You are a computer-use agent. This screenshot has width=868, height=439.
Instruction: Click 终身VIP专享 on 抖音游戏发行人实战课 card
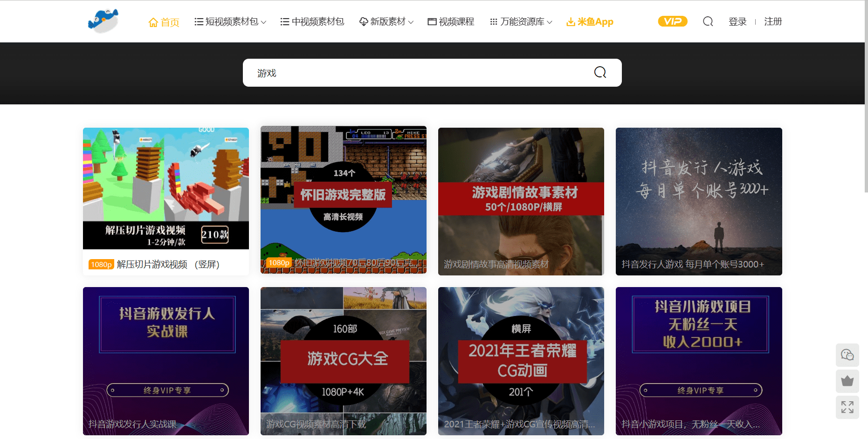(167, 390)
